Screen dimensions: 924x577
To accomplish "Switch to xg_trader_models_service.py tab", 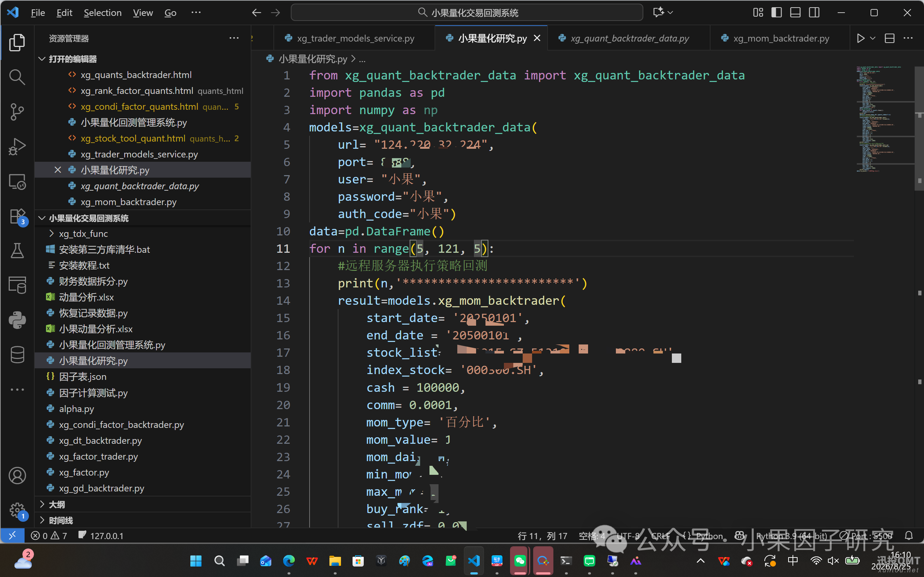I will pyautogui.click(x=354, y=38).
